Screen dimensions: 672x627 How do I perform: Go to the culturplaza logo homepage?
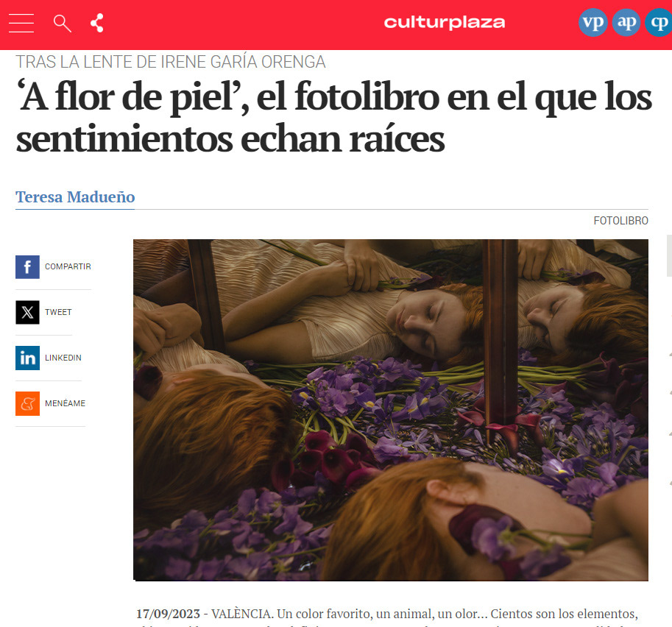pyautogui.click(x=444, y=23)
